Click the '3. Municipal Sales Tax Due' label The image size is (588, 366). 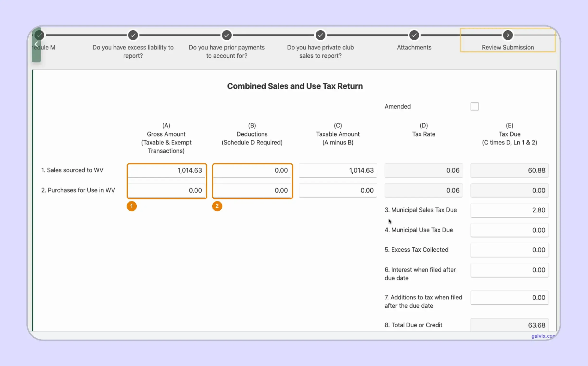pos(421,210)
